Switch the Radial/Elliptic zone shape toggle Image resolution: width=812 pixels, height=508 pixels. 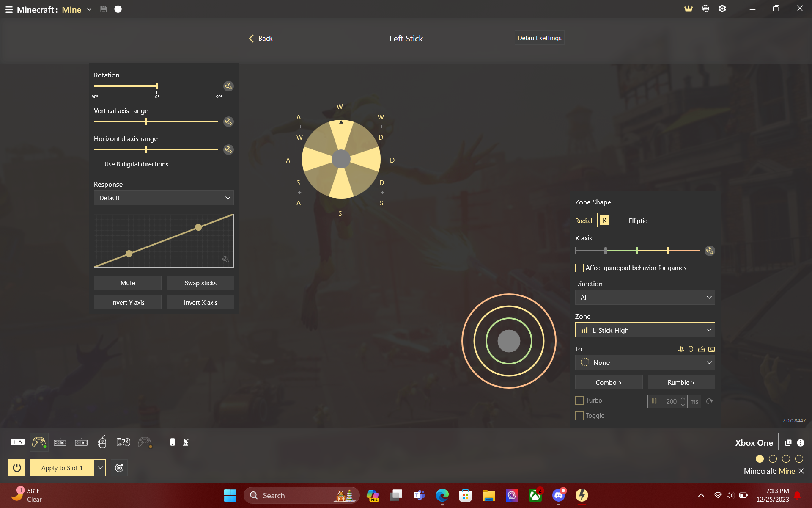click(610, 221)
